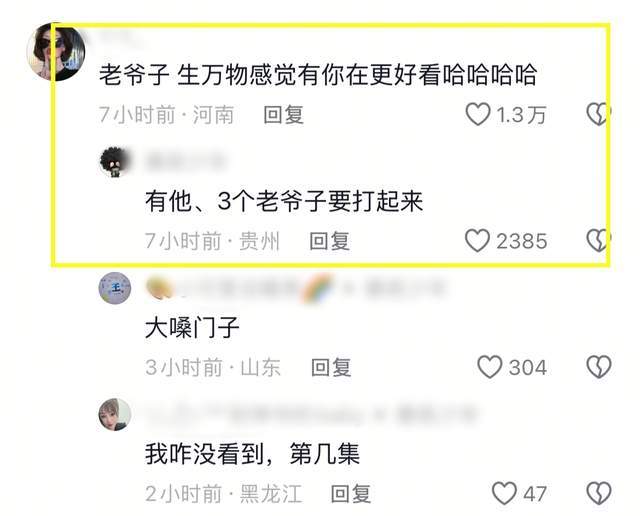The height and width of the screenshot is (516, 640).
Task: Reply to the comment from 贵州
Action: (329, 241)
